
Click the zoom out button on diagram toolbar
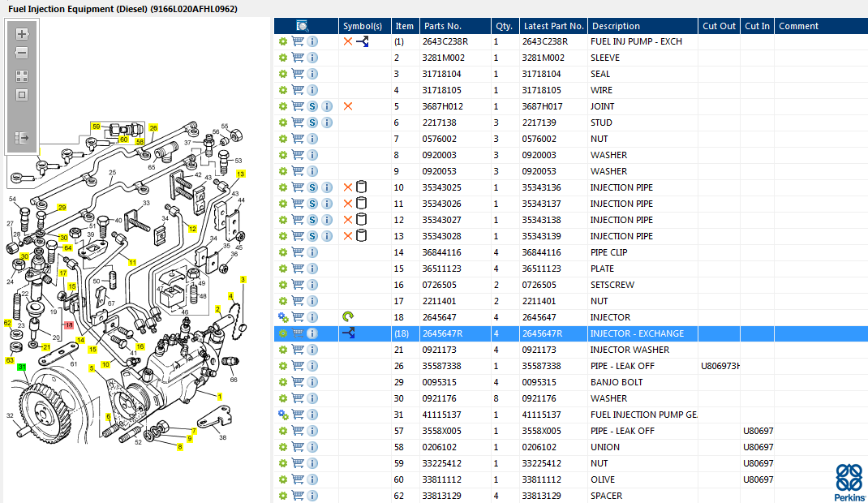click(x=22, y=54)
